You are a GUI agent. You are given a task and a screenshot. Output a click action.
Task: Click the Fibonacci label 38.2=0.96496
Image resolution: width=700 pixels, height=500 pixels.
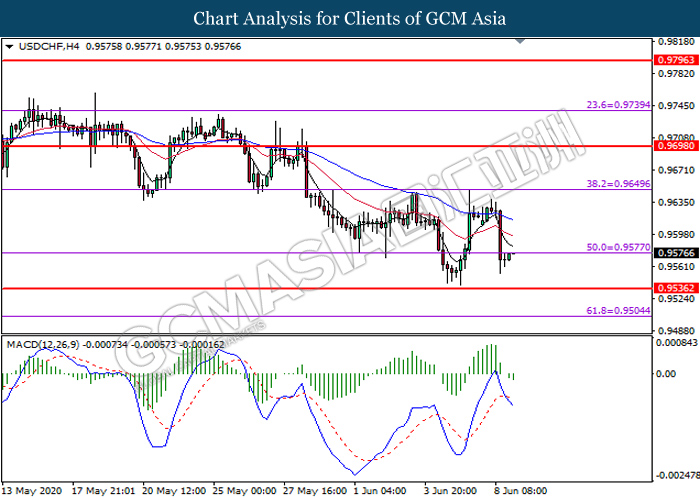tap(618, 183)
